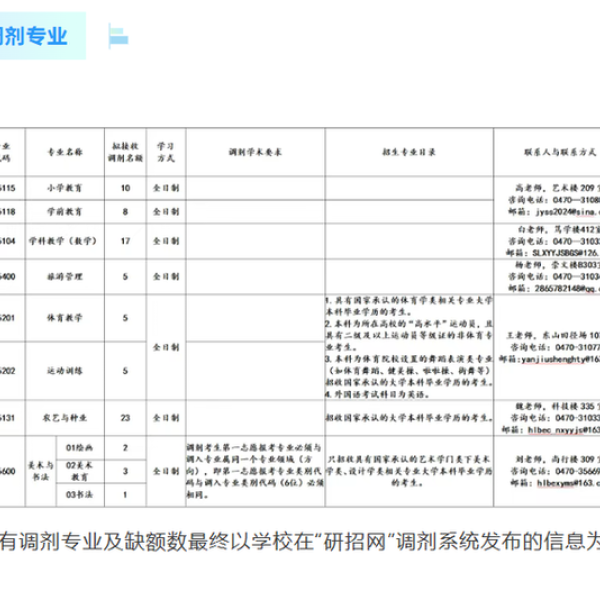This screenshot has width=600, height=600.
Task: Click the yanjiushenghty email address
Action: (x=561, y=359)
